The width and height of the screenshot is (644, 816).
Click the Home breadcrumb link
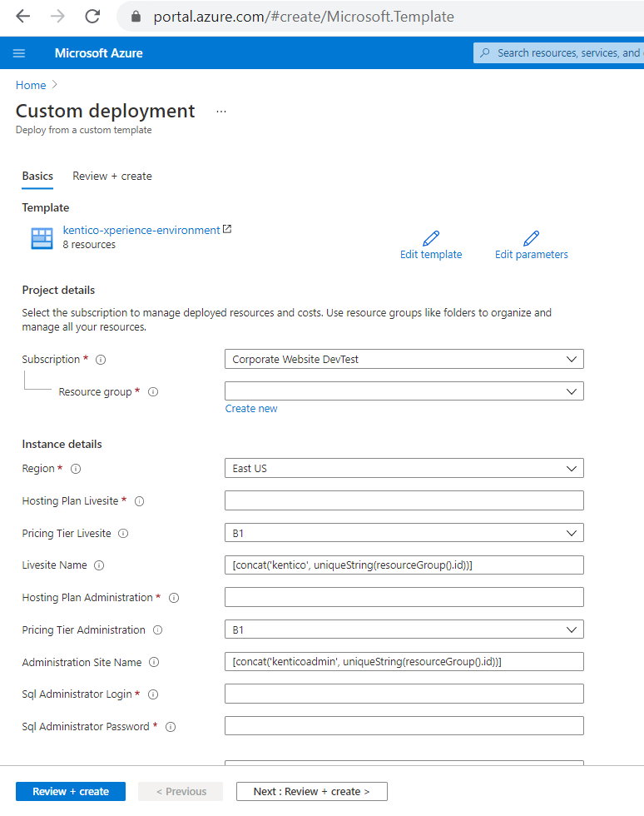[x=31, y=85]
